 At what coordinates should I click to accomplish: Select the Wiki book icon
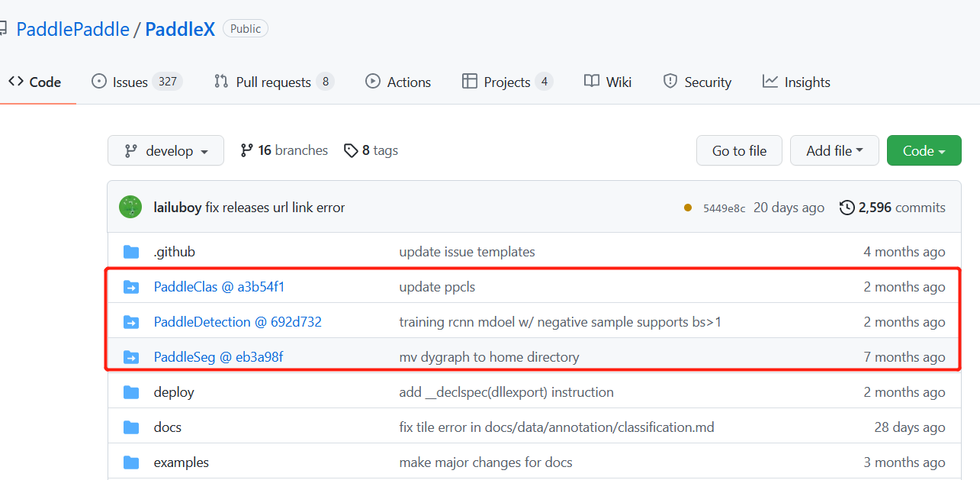pos(591,82)
